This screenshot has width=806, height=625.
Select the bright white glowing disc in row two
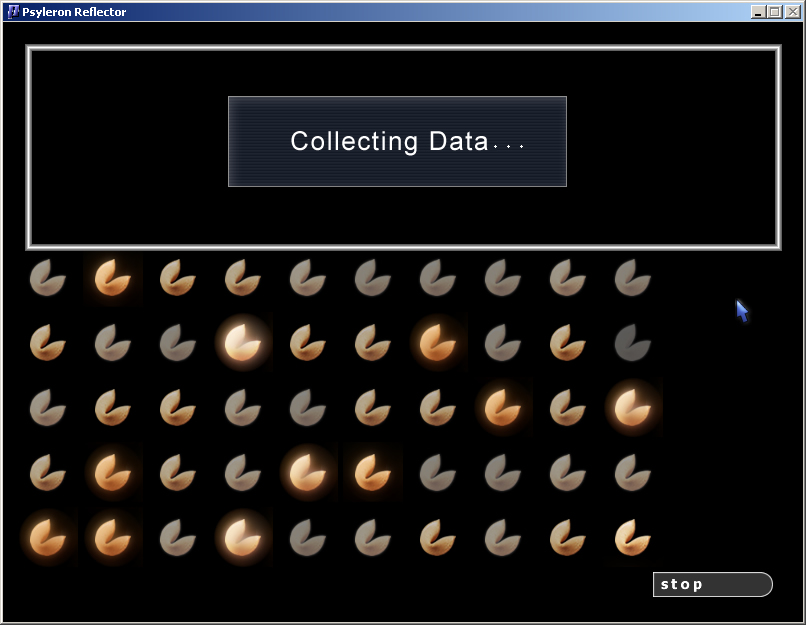tap(243, 343)
